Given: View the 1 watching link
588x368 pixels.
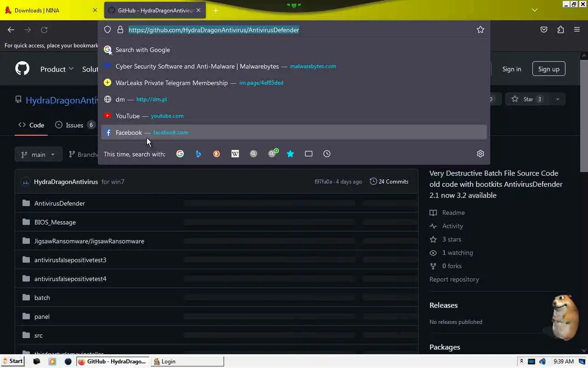Looking at the screenshot, I should point(451,253).
